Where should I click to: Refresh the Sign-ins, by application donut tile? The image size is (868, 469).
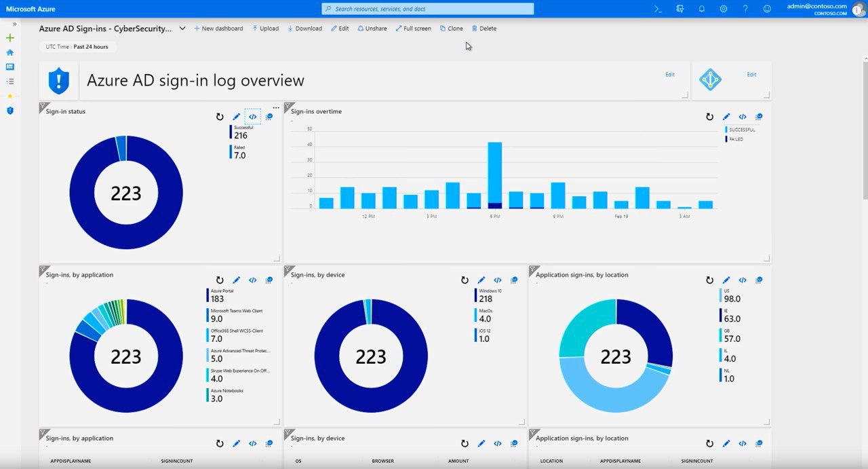220,280
